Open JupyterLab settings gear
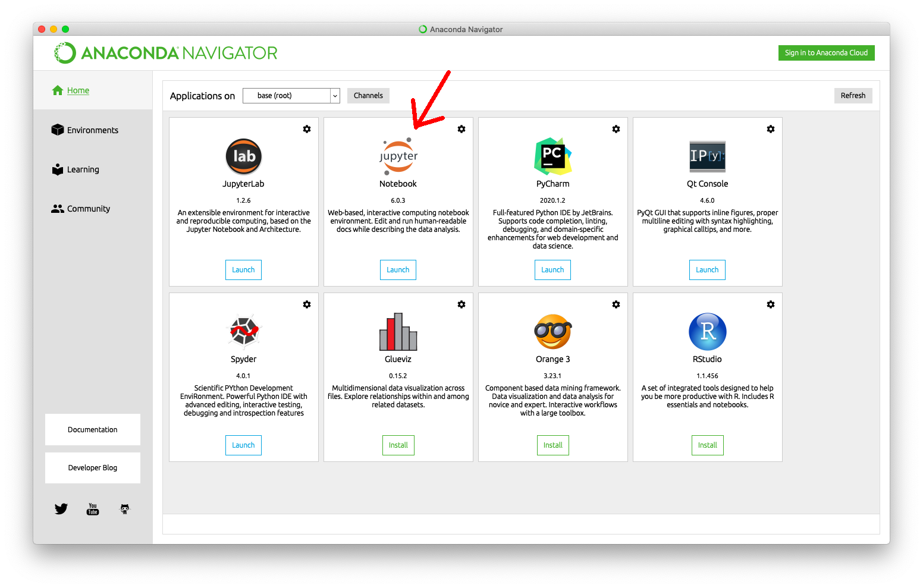This screenshot has width=923, height=588. coord(307,129)
